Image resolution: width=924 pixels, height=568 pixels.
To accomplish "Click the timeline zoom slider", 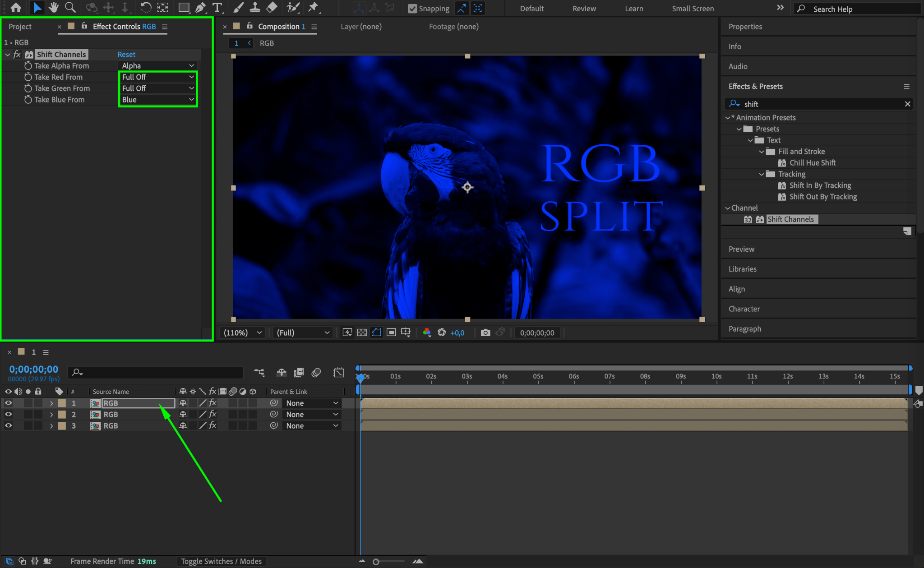I will tap(376, 562).
